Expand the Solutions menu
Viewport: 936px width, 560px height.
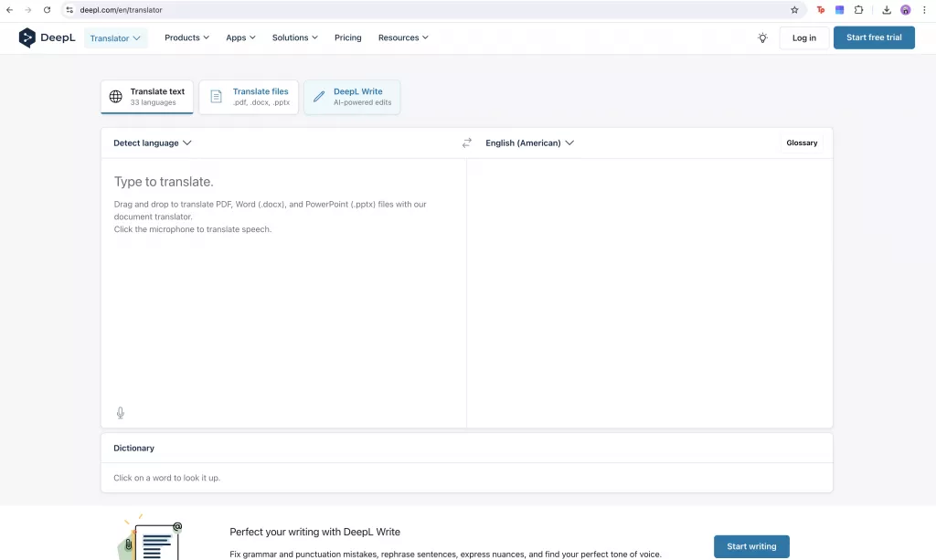(x=295, y=37)
